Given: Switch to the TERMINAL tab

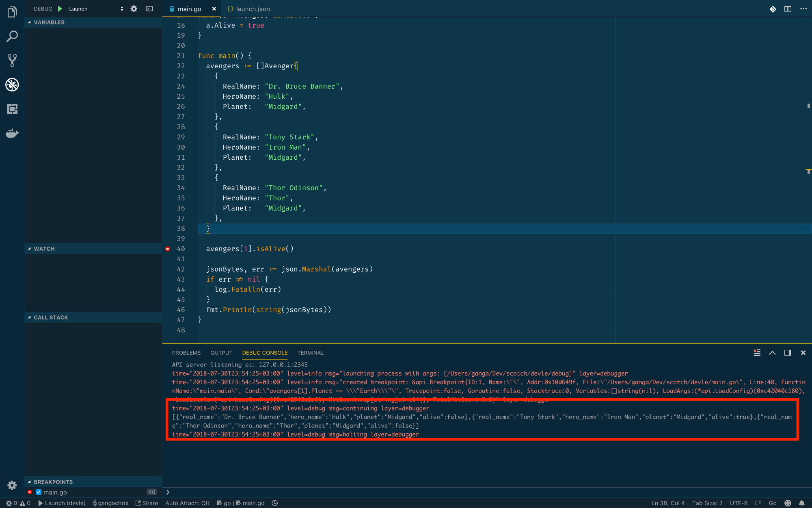Looking at the screenshot, I should [x=310, y=353].
